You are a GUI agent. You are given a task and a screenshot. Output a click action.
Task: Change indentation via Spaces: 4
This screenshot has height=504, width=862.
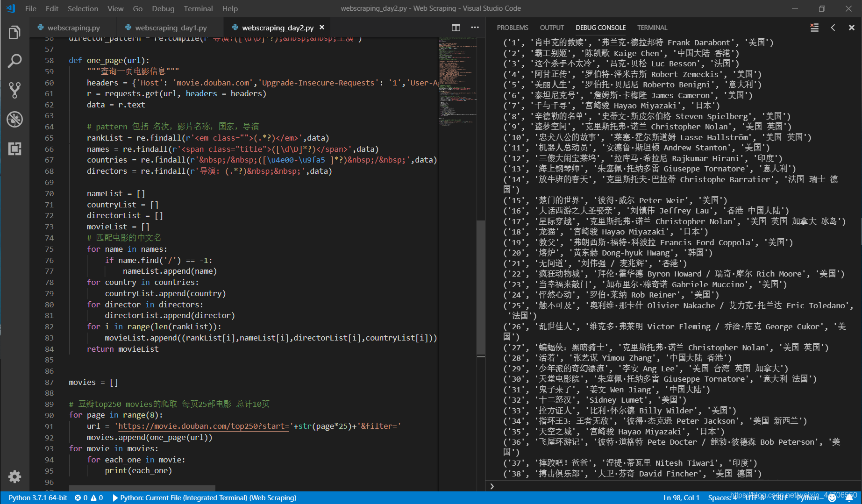(722, 498)
